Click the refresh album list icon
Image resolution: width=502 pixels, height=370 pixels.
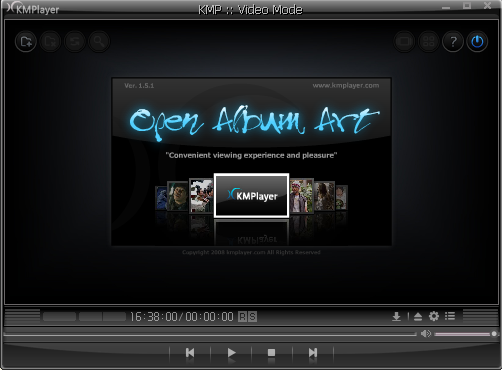[x=75, y=42]
